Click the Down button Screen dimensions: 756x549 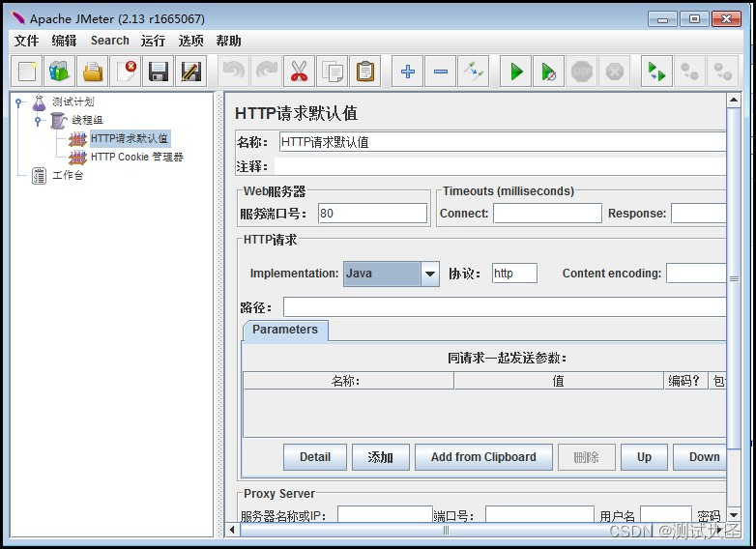coord(700,457)
